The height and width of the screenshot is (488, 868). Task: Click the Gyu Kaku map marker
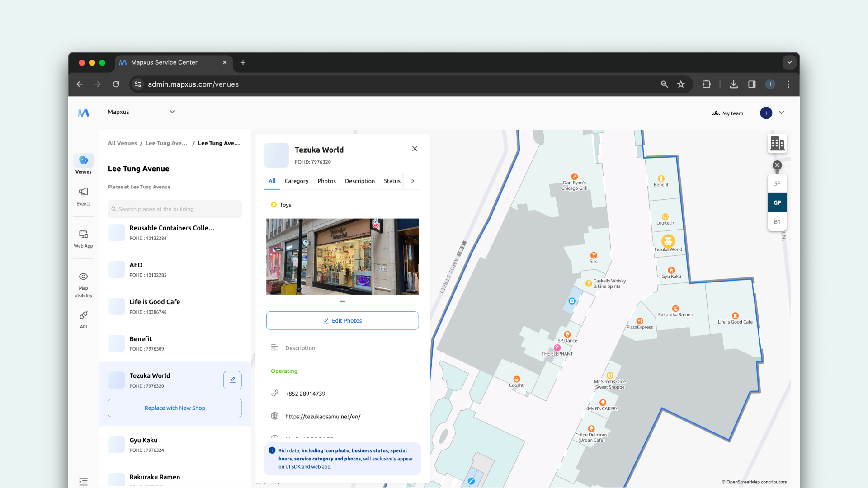point(671,270)
